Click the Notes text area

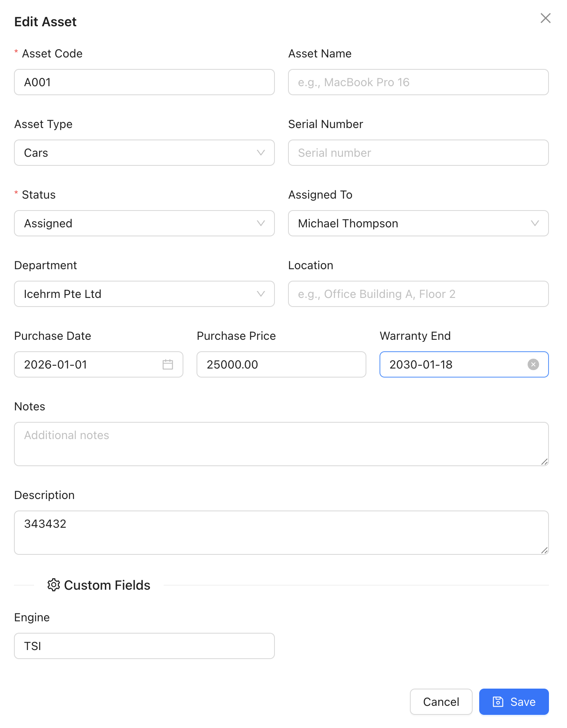tap(281, 444)
